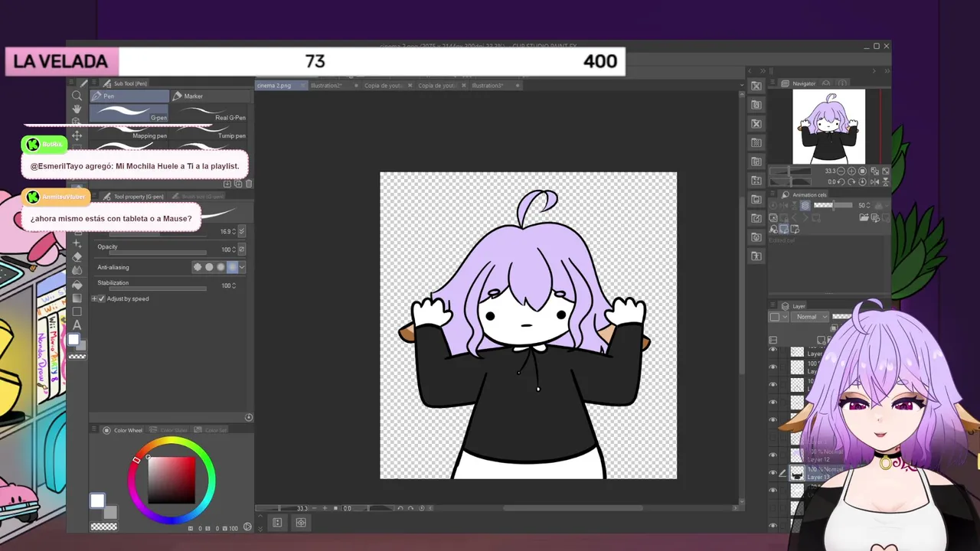
Task: Delete sub tool with trash icon
Action: (249, 184)
